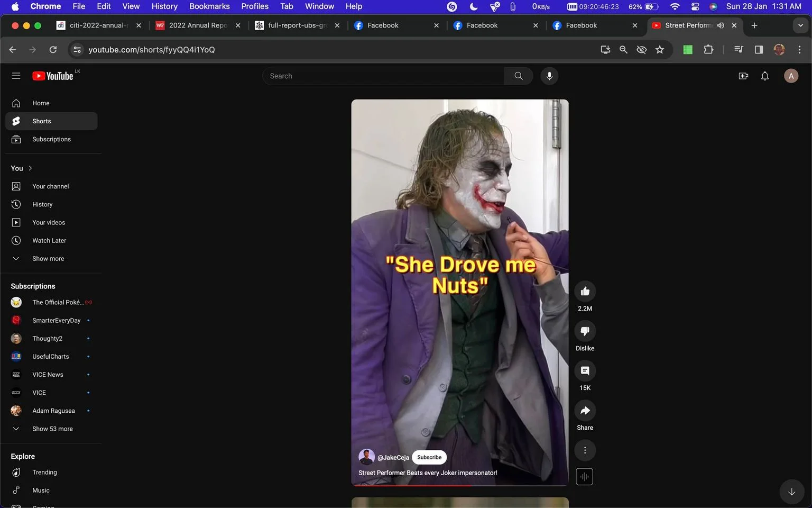
Task: Click the YouTube Search input field
Action: click(x=383, y=76)
